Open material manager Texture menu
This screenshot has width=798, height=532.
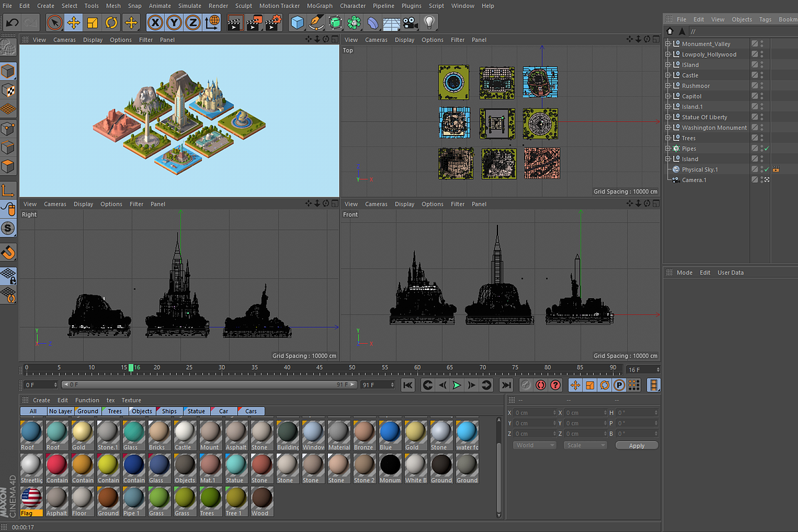point(131,400)
